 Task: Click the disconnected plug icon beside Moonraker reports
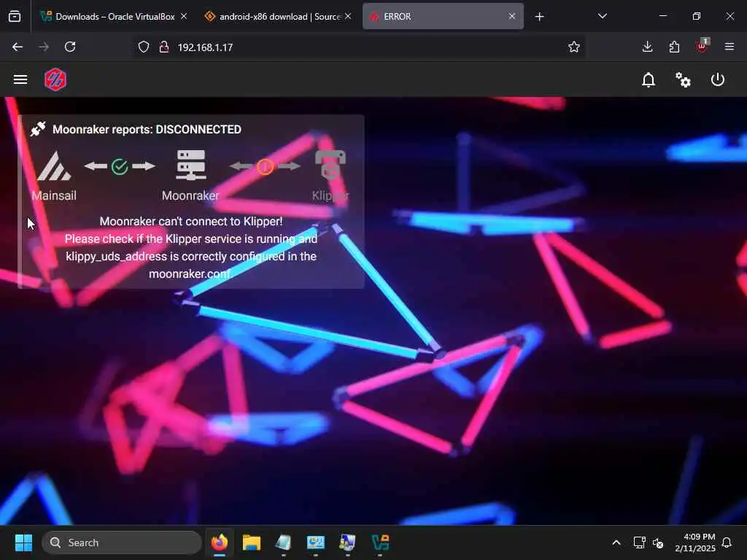point(38,129)
